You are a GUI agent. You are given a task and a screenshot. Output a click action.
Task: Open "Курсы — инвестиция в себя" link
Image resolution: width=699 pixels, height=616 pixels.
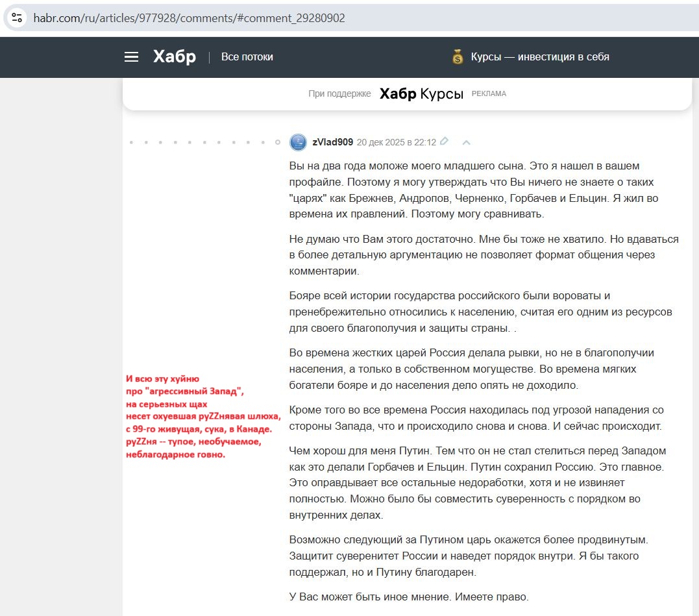coord(540,57)
